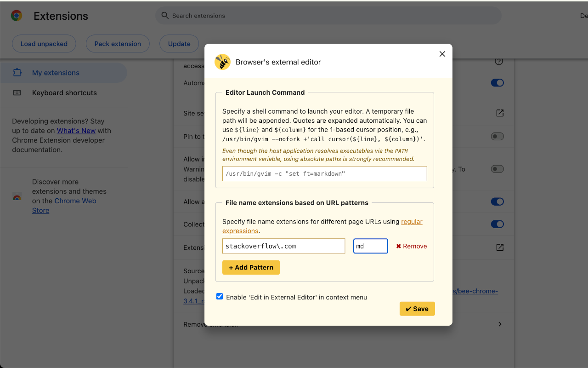Toggle Pin to toolbar switch
588x368 pixels.
click(498, 137)
